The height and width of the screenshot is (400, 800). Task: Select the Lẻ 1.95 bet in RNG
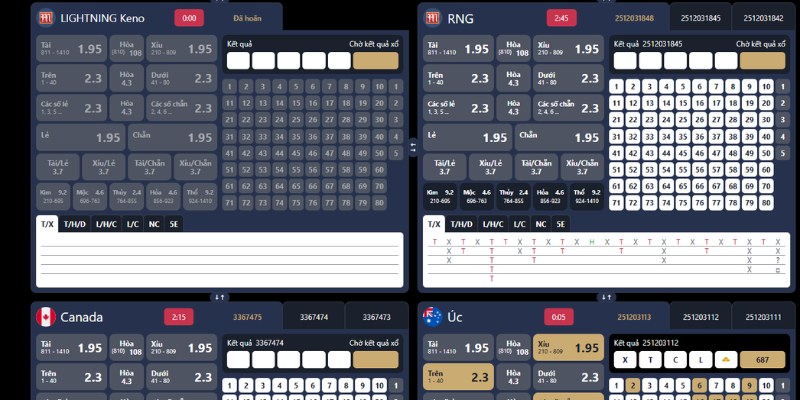467,137
